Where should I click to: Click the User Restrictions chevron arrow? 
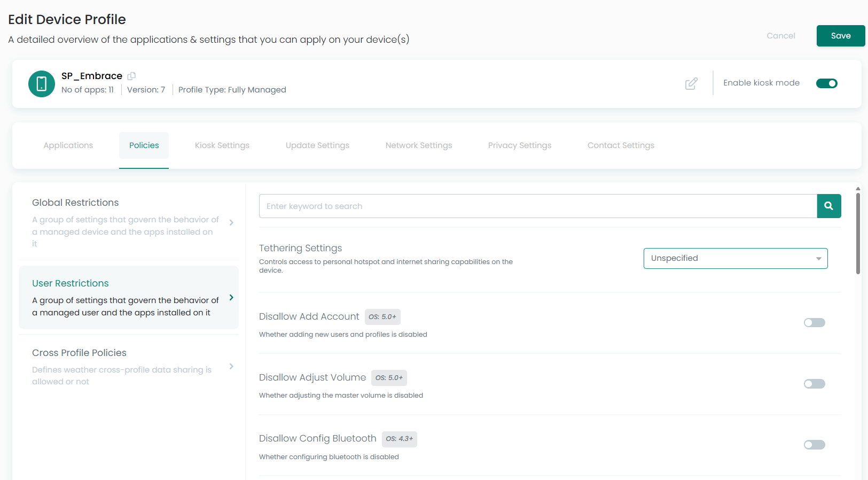(x=231, y=298)
